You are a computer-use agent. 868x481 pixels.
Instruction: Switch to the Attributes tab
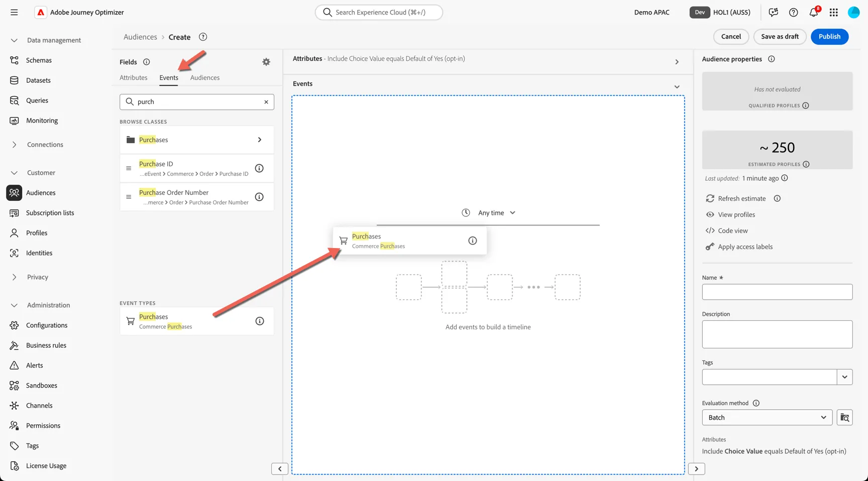pos(134,77)
